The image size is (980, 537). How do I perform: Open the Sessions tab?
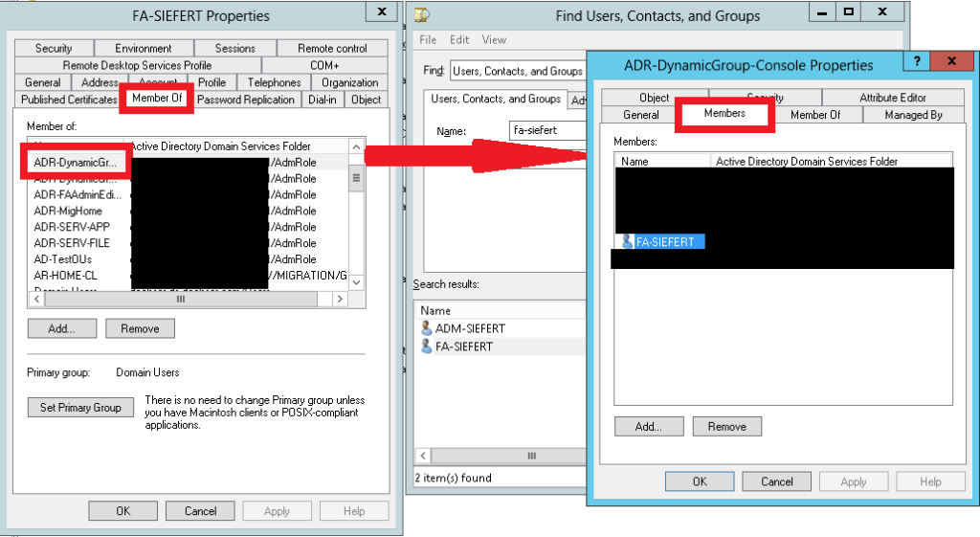[235, 48]
